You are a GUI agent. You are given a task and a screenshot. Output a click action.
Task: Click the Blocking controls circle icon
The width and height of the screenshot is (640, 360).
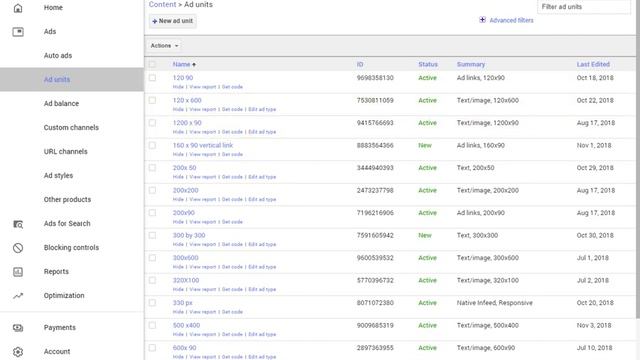pos(18,248)
